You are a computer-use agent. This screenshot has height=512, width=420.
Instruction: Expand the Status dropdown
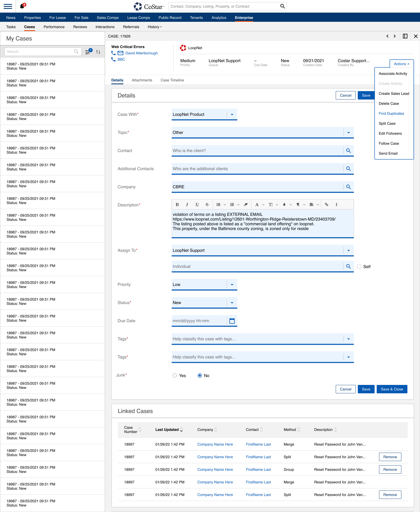pos(232,303)
